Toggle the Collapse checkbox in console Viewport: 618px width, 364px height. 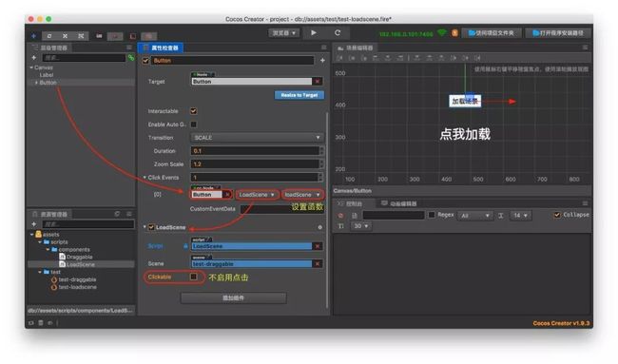coord(557,215)
